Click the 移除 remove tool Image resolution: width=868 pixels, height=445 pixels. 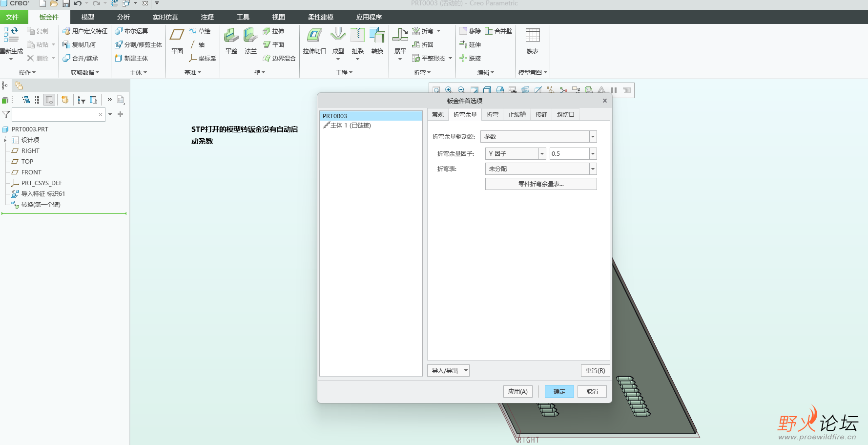pyautogui.click(x=470, y=31)
